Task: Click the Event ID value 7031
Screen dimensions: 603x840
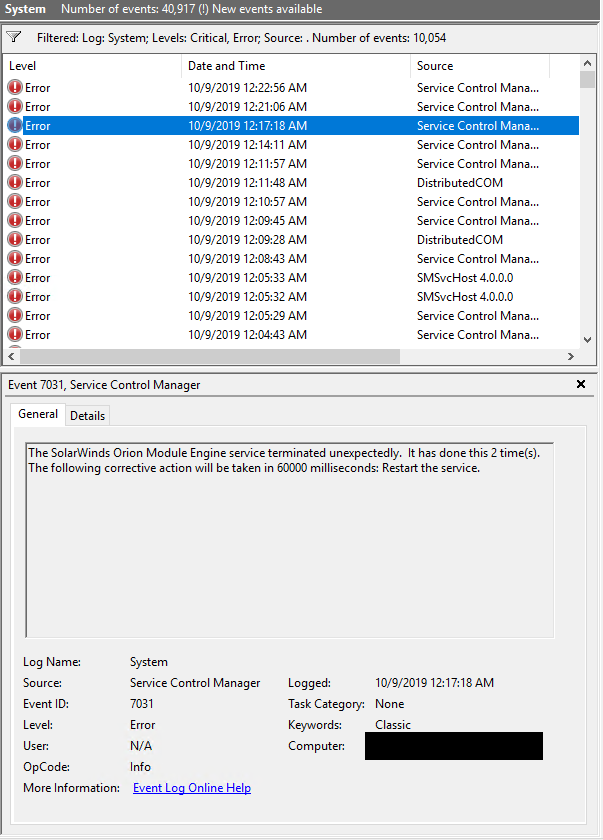Action: 141,703
